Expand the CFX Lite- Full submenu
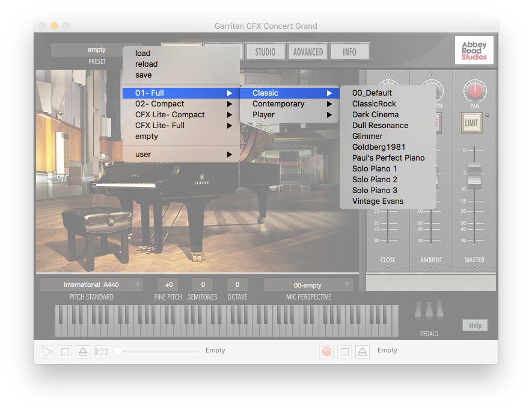 [x=181, y=126]
